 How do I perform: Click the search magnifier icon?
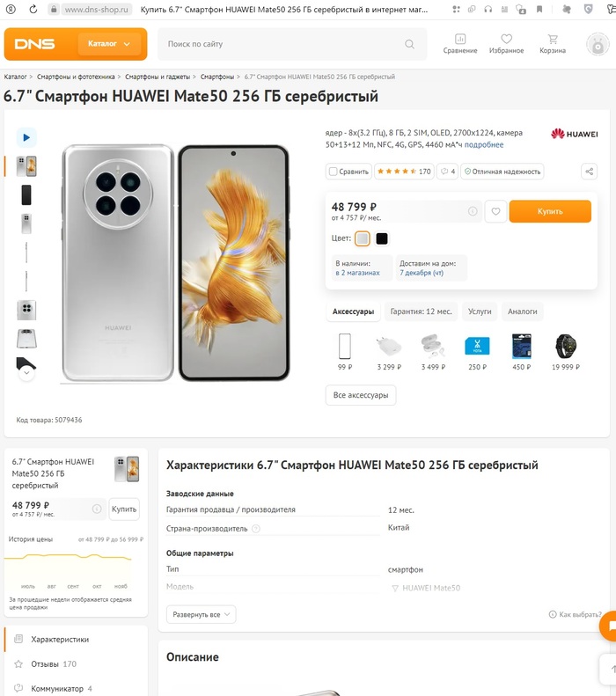point(409,44)
